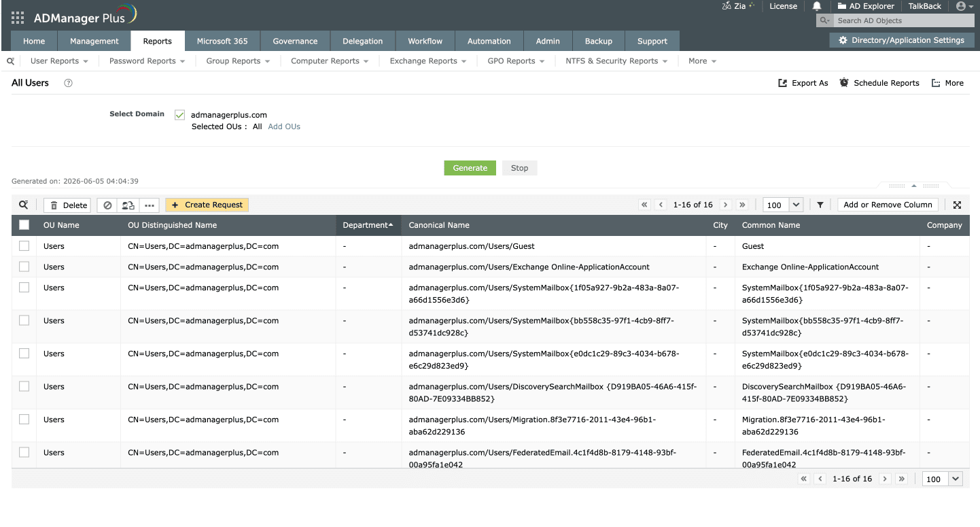Image resolution: width=980 pixels, height=527 pixels.
Task: Open AD Explorer
Action: click(x=866, y=6)
